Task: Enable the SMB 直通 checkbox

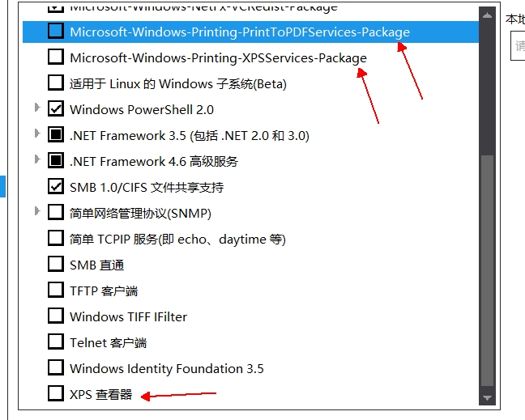Action: coord(56,264)
